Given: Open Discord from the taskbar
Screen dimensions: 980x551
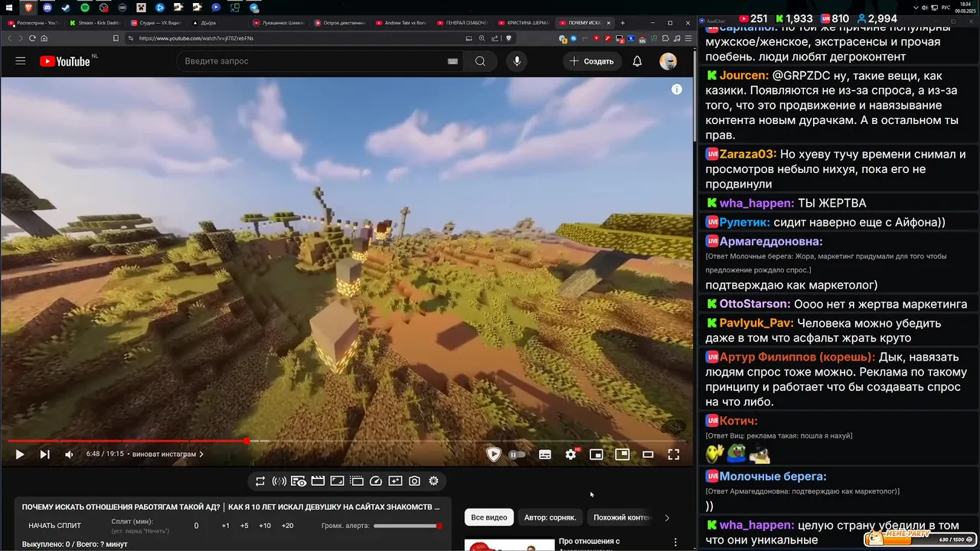Looking at the screenshot, I should tap(47, 7).
